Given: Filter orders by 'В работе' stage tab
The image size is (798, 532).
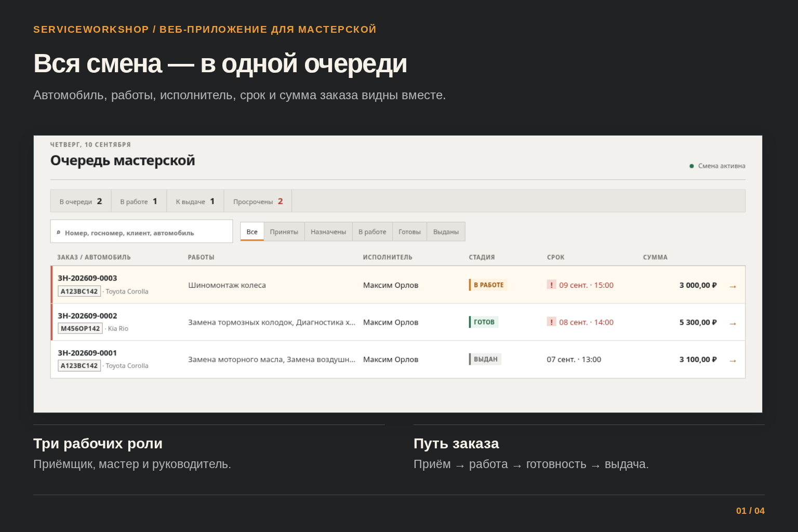Looking at the screenshot, I should coord(373,232).
